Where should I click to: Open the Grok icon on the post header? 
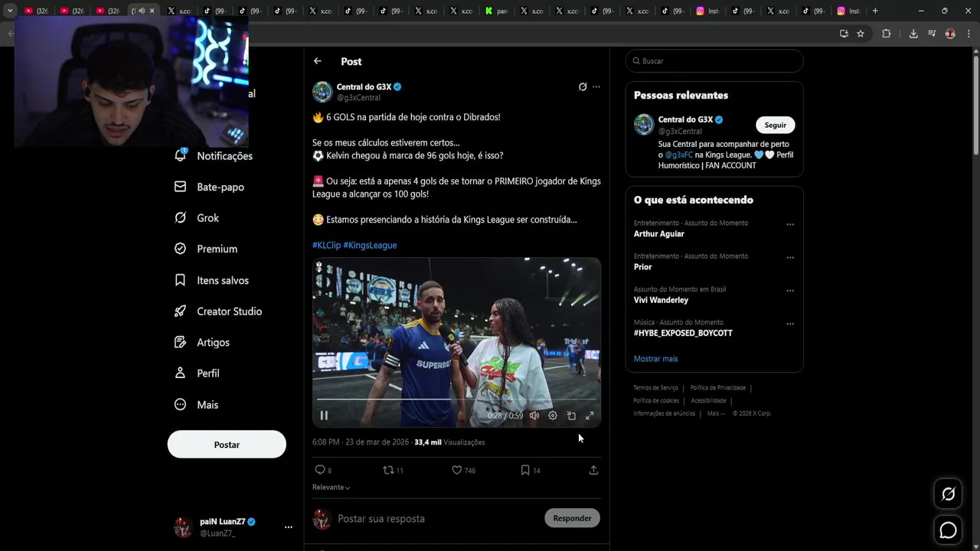point(583,87)
